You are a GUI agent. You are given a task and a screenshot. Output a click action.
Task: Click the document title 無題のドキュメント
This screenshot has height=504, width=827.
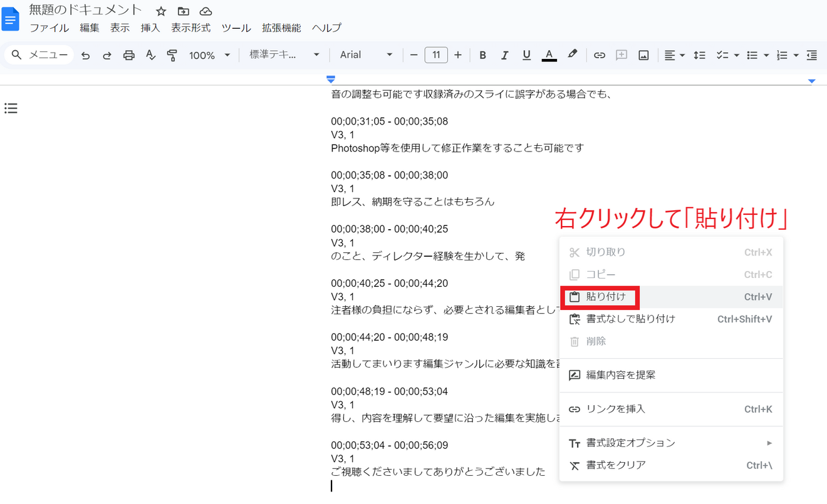[x=86, y=11]
